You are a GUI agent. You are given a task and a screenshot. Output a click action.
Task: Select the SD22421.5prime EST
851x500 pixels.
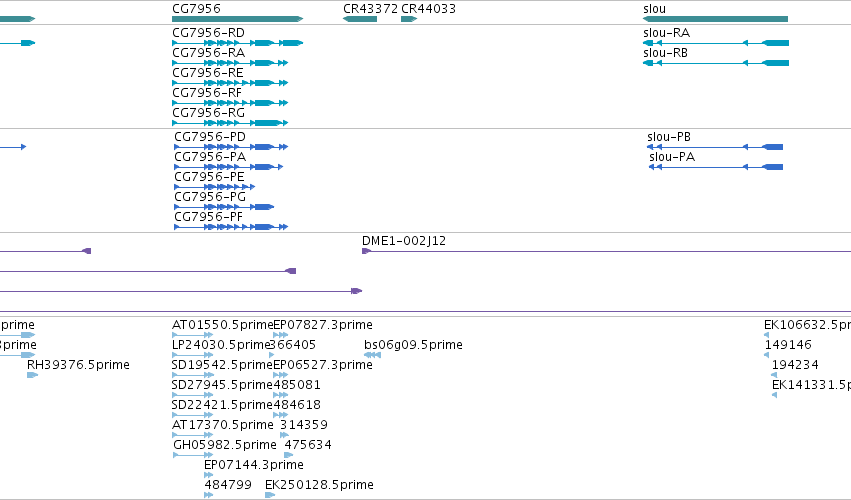point(192,415)
